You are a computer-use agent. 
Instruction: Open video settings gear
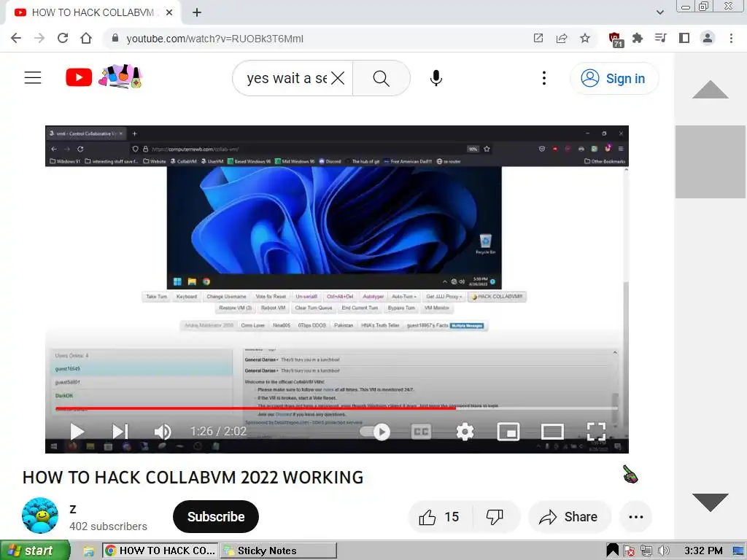465,432
